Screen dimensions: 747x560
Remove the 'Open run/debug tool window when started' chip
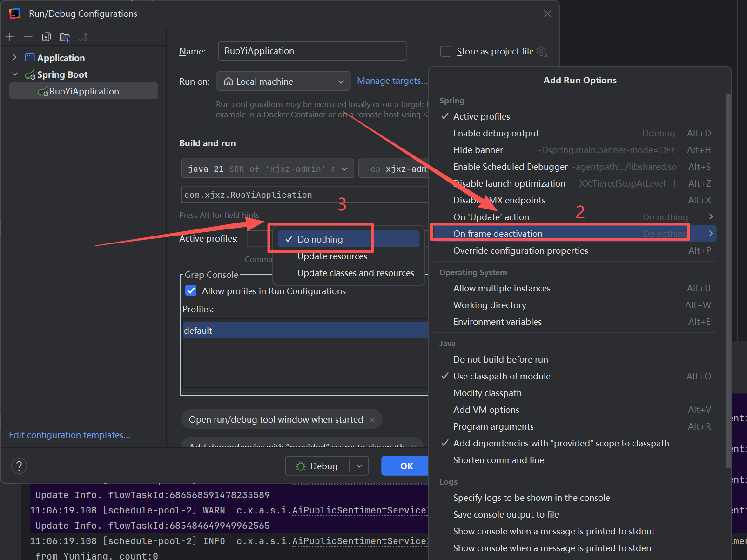(372, 420)
